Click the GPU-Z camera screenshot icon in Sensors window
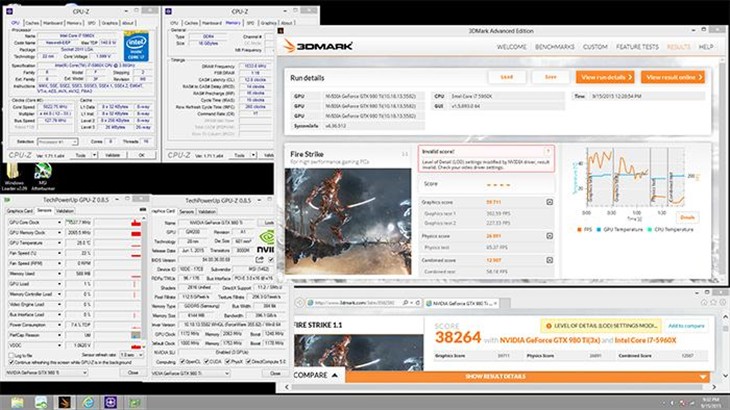Image resolution: width=730 pixels, height=410 pixels. tap(142, 210)
